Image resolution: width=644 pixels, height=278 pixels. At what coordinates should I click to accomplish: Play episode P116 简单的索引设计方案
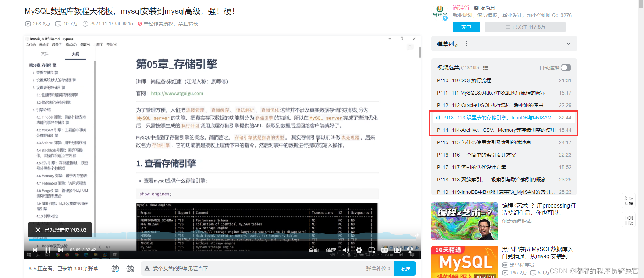point(504,155)
